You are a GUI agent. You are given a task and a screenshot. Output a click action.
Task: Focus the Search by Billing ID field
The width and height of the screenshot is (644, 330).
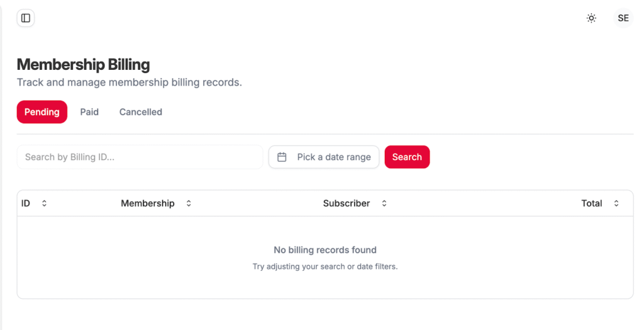point(140,157)
